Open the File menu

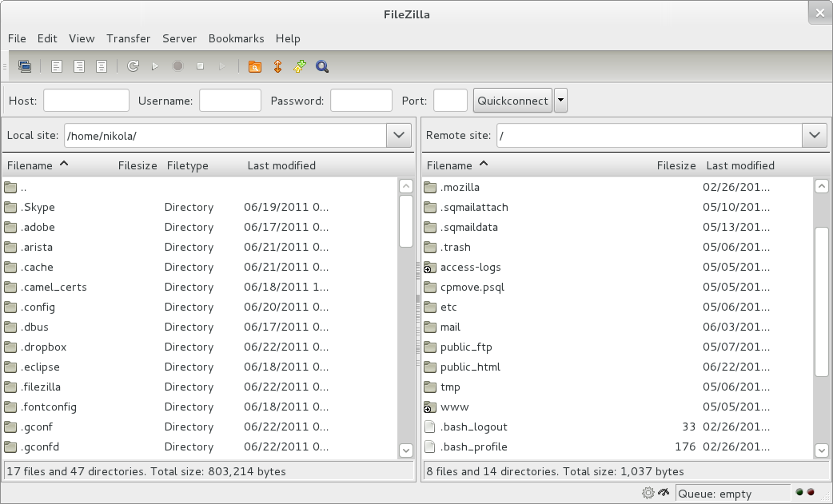click(x=17, y=38)
